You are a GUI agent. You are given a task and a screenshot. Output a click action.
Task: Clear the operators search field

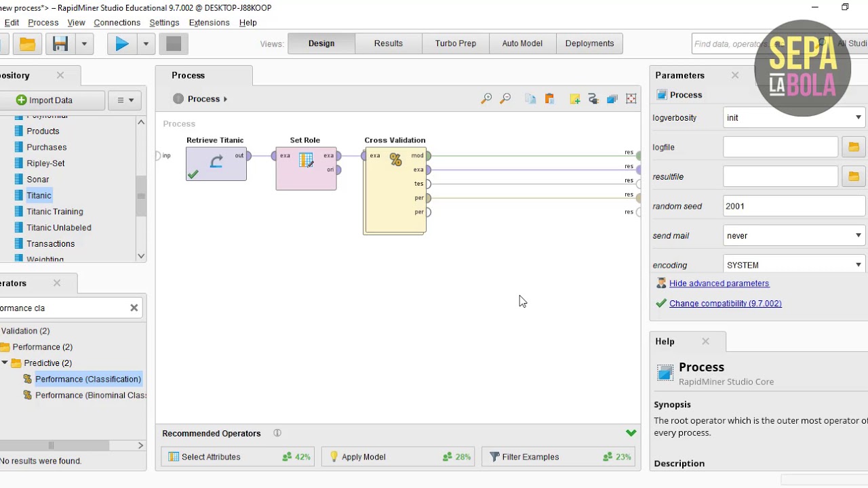134,308
